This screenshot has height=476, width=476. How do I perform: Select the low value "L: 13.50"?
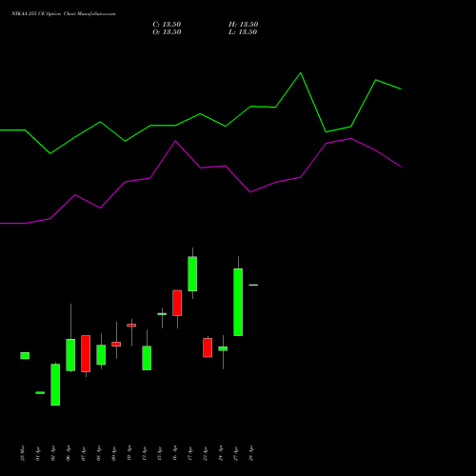(x=243, y=32)
